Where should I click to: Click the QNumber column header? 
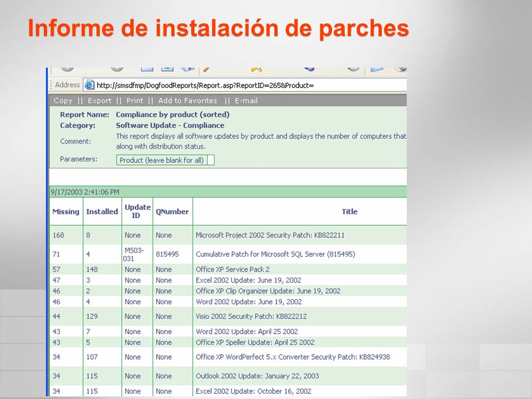coord(172,211)
